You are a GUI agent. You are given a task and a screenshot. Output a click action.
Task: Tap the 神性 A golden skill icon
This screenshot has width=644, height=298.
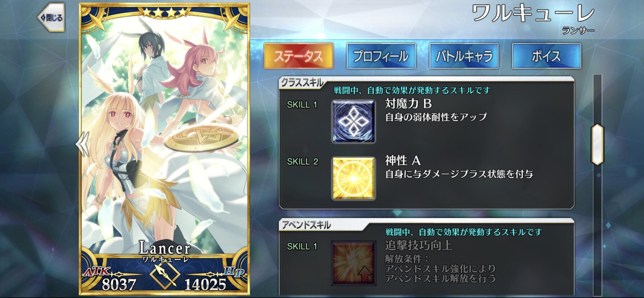click(x=353, y=178)
